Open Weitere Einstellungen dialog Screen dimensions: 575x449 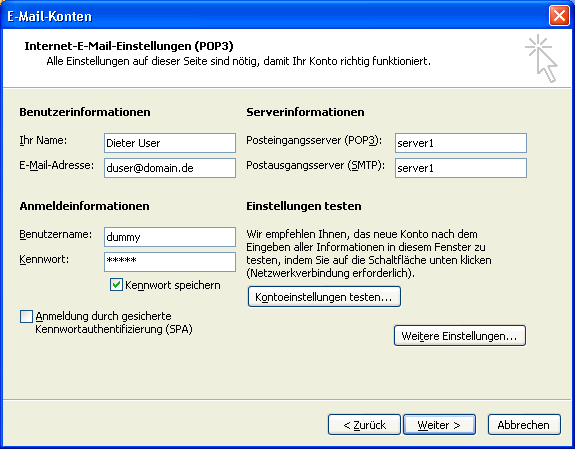pyautogui.click(x=460, y=336)
